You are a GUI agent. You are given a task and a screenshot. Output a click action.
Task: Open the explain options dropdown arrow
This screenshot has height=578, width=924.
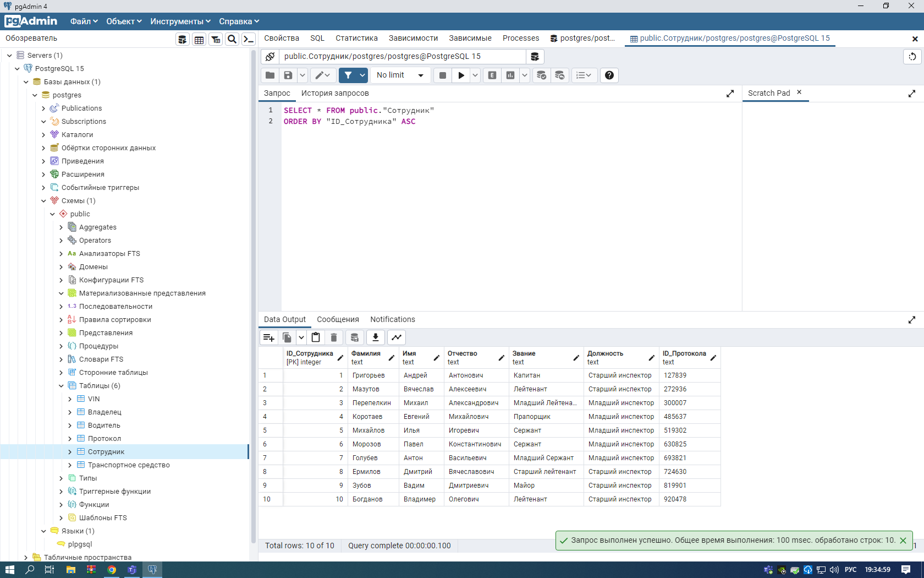click(525, 75)
